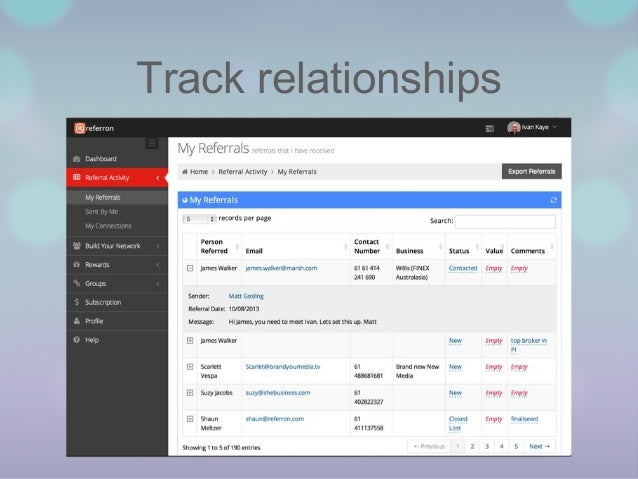Open the Help menu item
The image size is (638, 479).
(x=117, y=339)
